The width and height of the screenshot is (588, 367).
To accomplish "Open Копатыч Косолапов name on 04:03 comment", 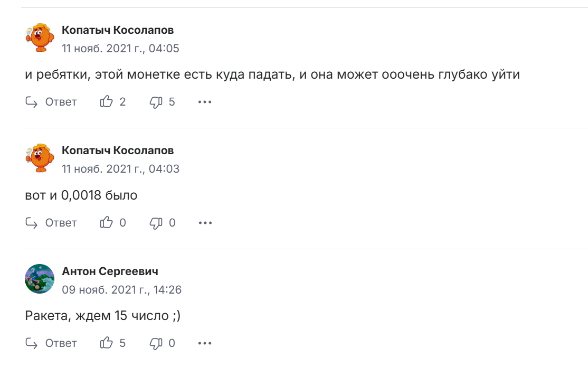I will tap(118, 150).
